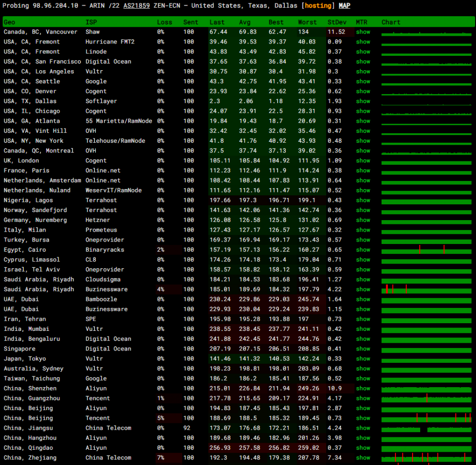Screen dimensions: 476x465
Task: Show MTR for Singapore Digital Ocean row
Action: click(x=363, y=349)
